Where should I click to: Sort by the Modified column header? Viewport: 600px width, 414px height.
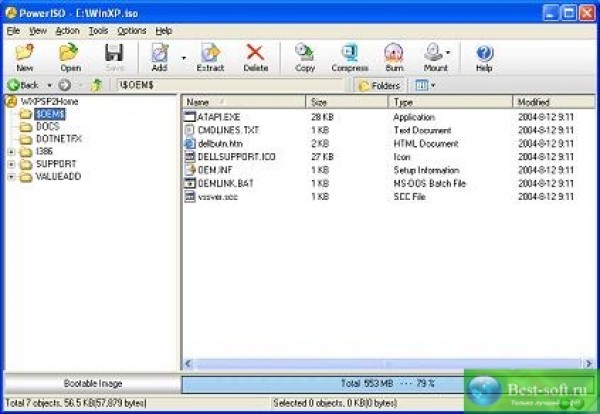[554, 102]
